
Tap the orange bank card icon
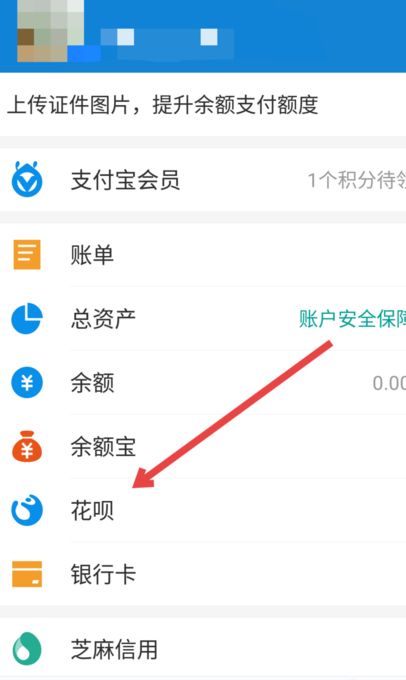pos(27,574)
